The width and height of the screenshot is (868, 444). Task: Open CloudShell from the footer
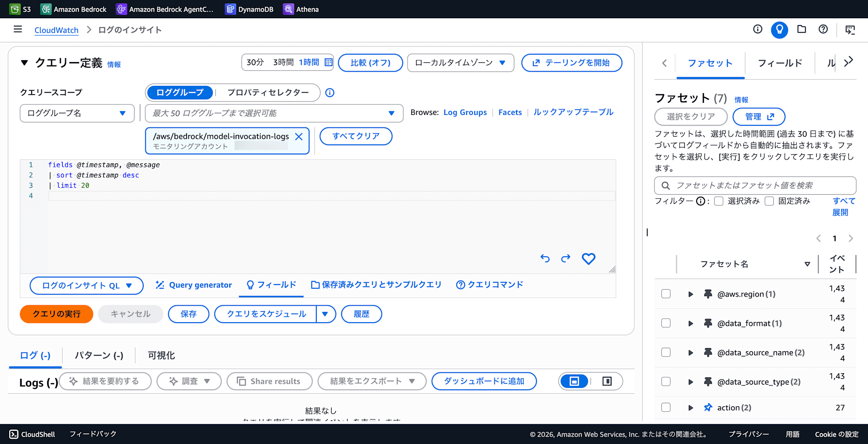pos(33,434)
